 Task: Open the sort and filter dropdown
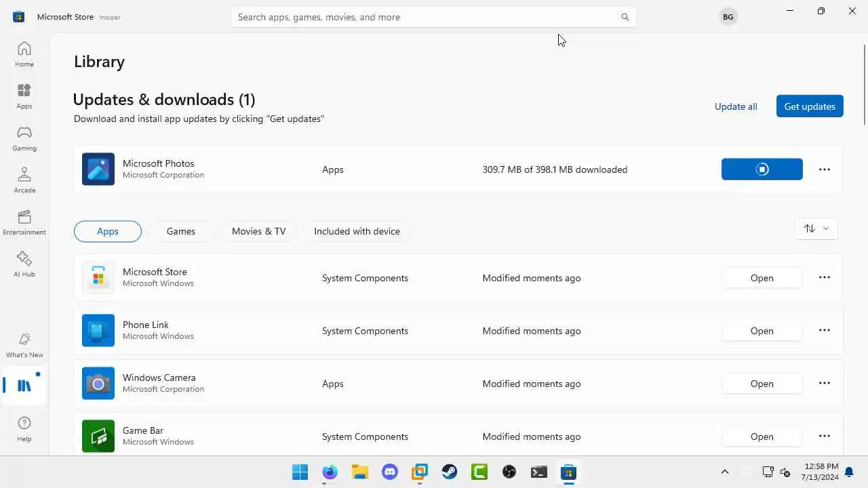pos(816,228)
